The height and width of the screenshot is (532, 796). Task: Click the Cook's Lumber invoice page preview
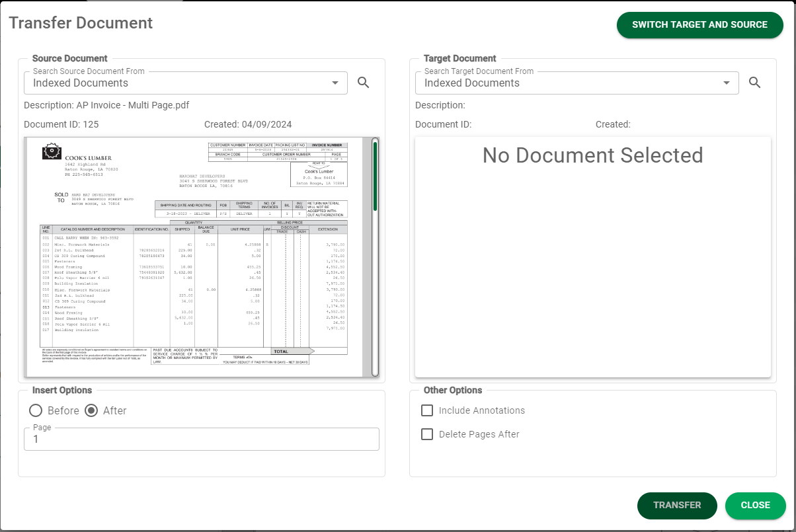[197, 257]
